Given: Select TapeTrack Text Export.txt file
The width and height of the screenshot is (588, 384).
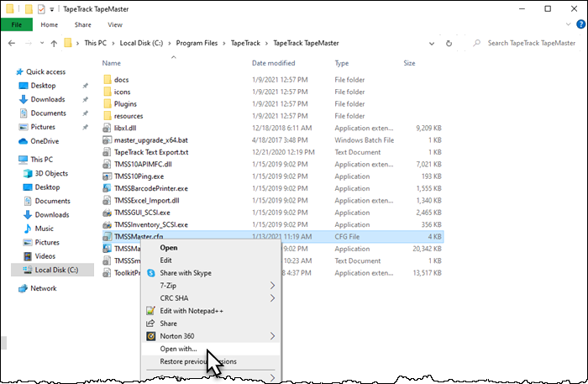Looking at the screenshot, I should [151, 152].
